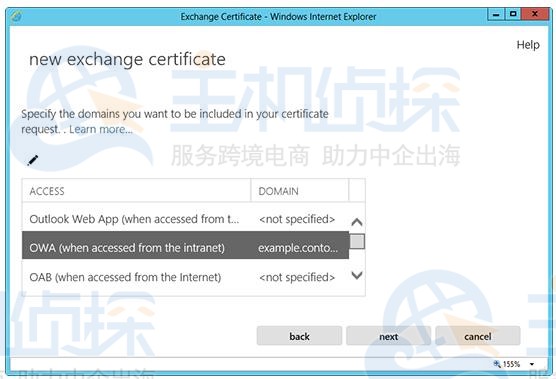This screenshot has height=379, width=556.
Task: Select the OAB Internet row
Action: click(185, 277)
